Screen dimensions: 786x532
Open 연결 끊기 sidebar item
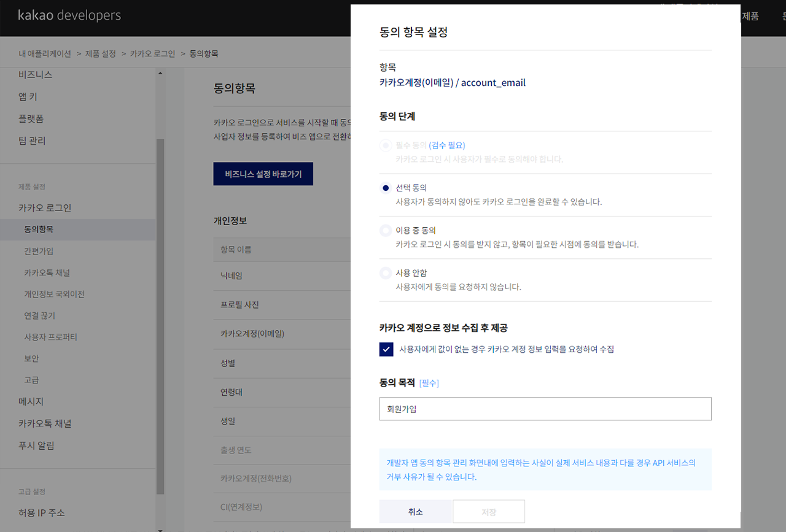[40, 315]
